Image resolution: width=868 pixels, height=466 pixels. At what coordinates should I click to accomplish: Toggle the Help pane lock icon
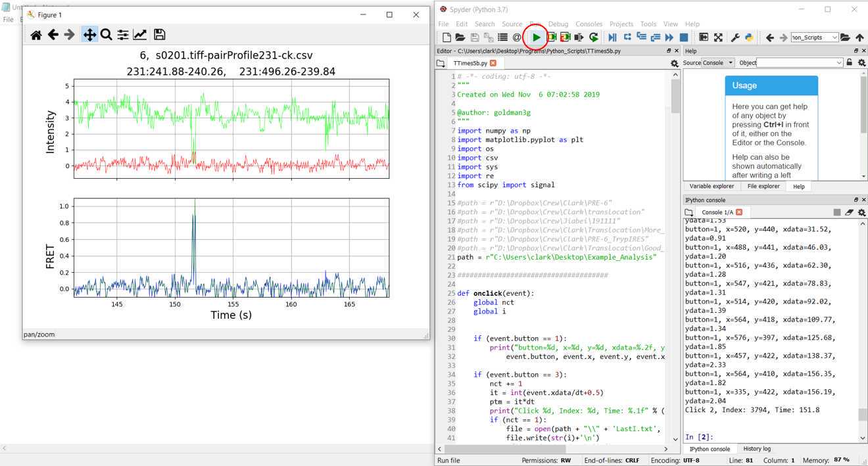pyautogui.click(x=850, y=62)
